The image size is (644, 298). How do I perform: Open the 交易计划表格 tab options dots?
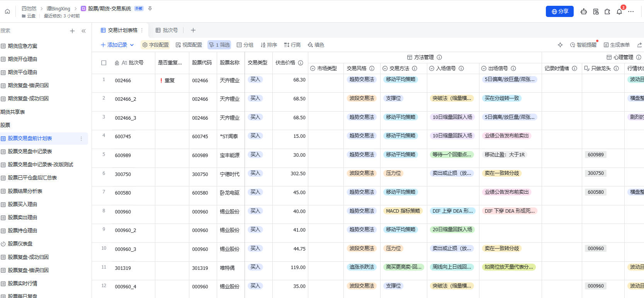click(x=142, y=30)
